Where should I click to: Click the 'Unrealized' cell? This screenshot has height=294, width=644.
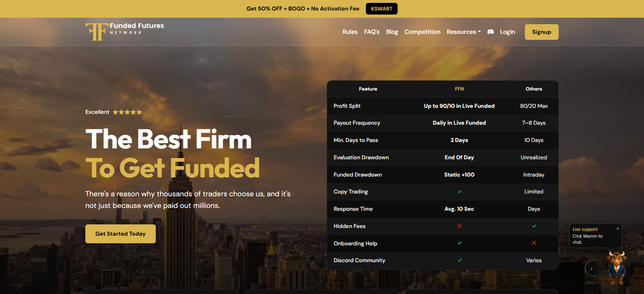[x=534, y=158]
